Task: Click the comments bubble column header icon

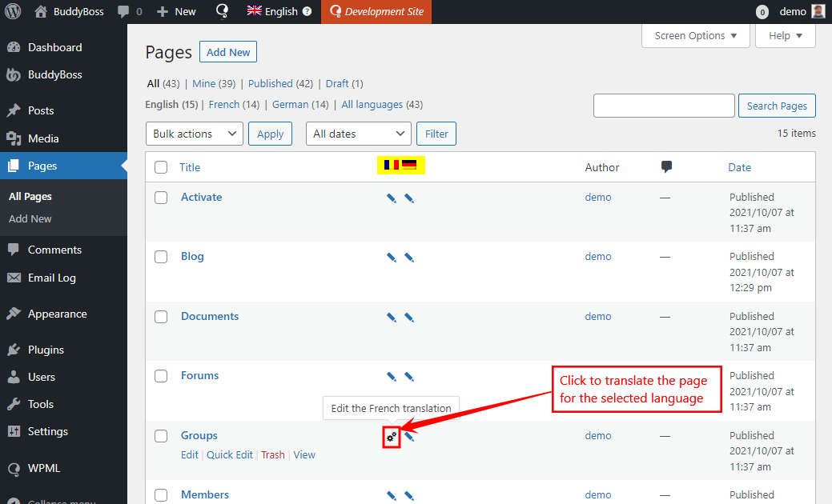Action: click(666, 167)
